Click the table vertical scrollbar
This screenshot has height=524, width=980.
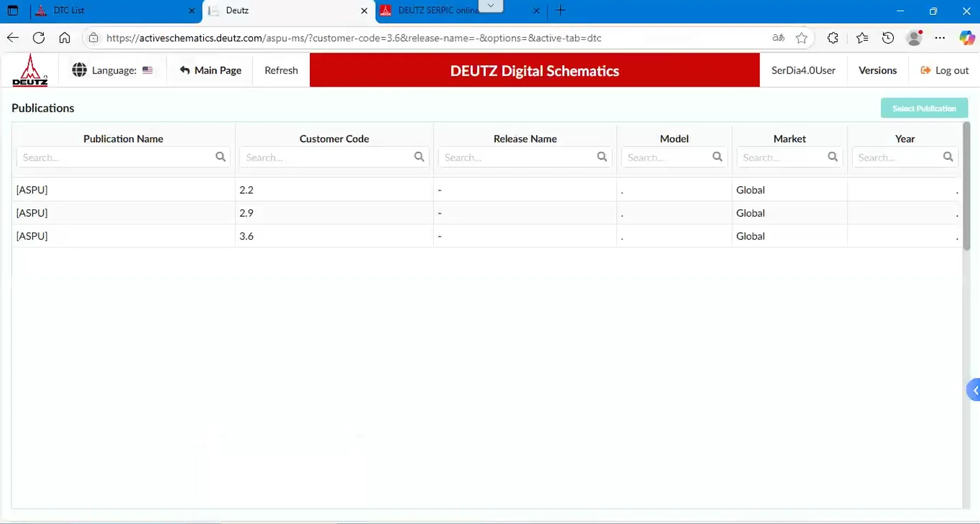point(966,186)
